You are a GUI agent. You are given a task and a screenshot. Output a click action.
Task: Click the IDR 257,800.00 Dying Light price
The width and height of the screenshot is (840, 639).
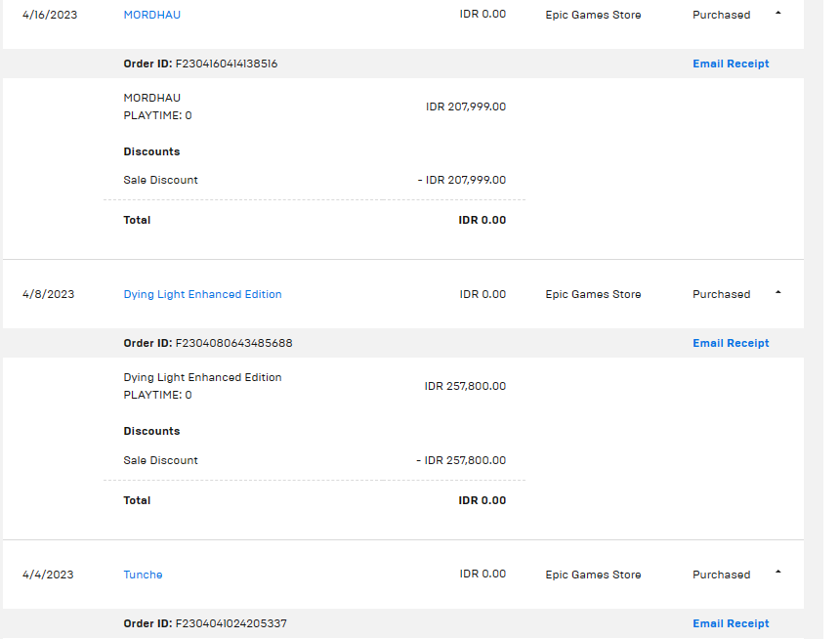pyautogui.click(x=465, y=386)
